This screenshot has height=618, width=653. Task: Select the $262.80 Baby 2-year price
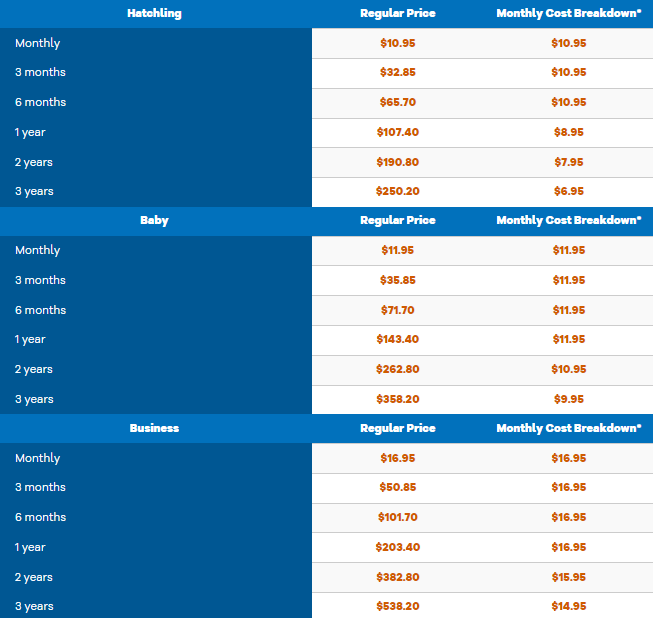pyautogui.click(x=397, y=369)
